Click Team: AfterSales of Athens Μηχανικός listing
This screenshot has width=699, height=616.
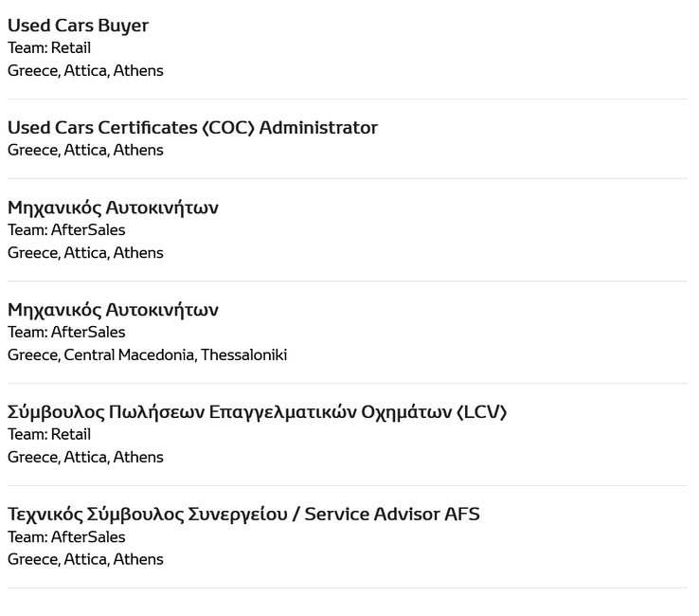[x=66, y=229]
